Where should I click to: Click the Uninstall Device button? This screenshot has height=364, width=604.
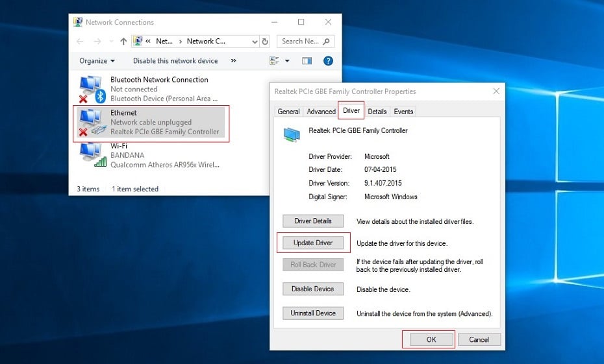pyautogui.click(x=313, y=313)
